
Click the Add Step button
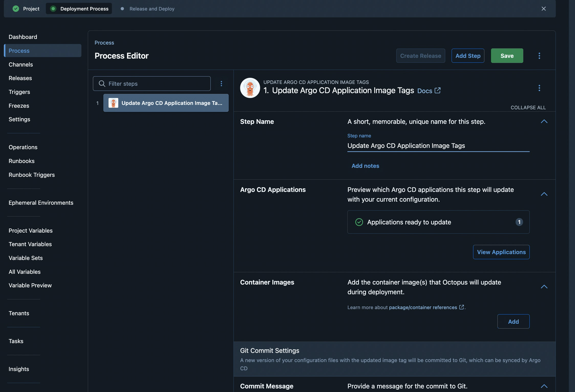coord(468,56)
